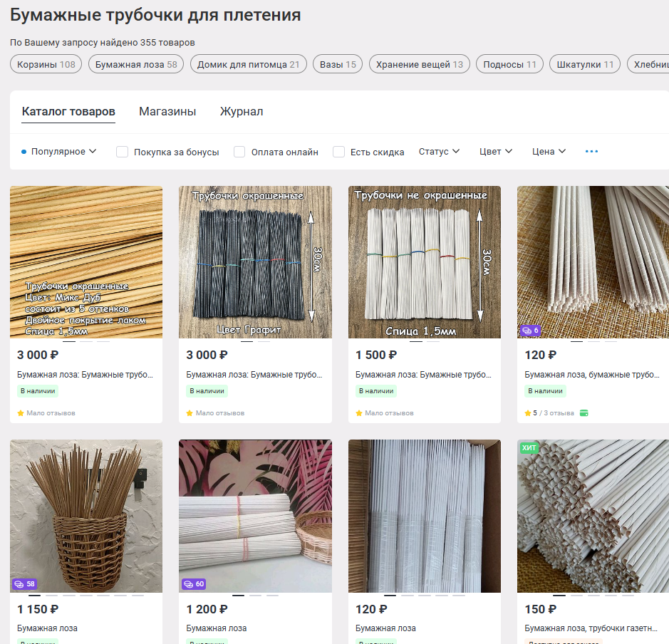Select the Домик для питомца 21 chip
669x644 pixels.
click(249, 64)
